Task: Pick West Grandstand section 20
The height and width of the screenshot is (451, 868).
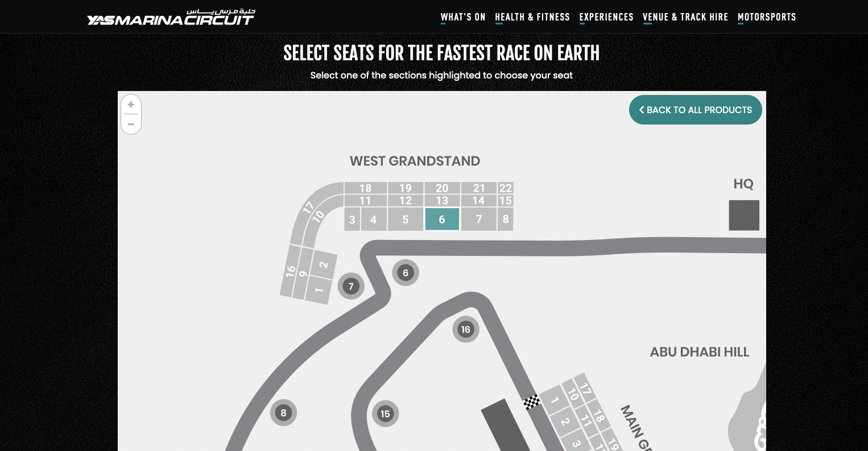Action: click(x=442, y=188)
